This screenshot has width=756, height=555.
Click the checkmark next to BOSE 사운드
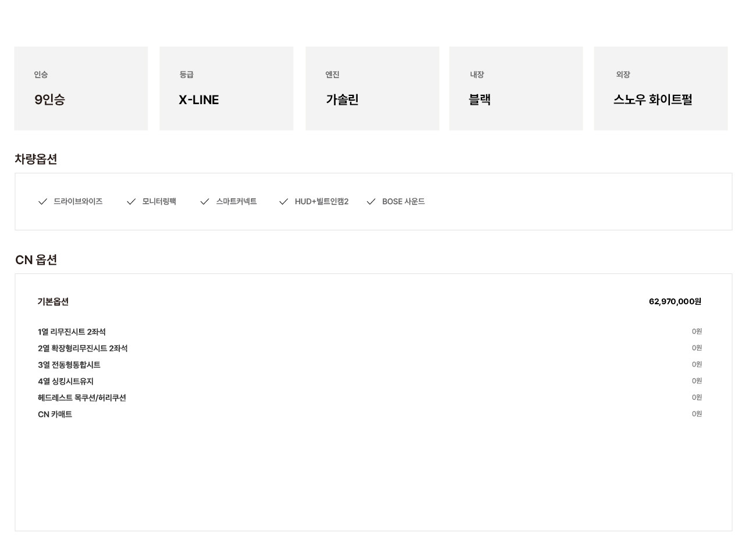click(x=371, y=202)
